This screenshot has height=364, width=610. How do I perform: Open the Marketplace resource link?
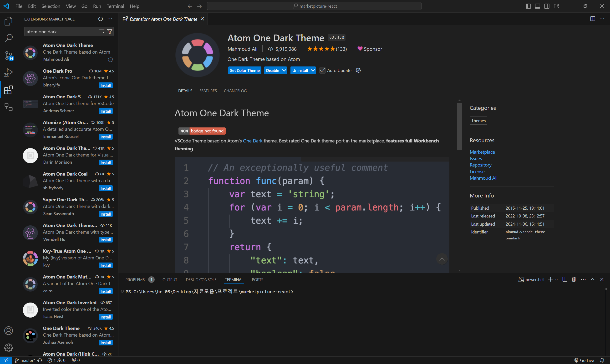pyautogui.click(x=482, y=152)
